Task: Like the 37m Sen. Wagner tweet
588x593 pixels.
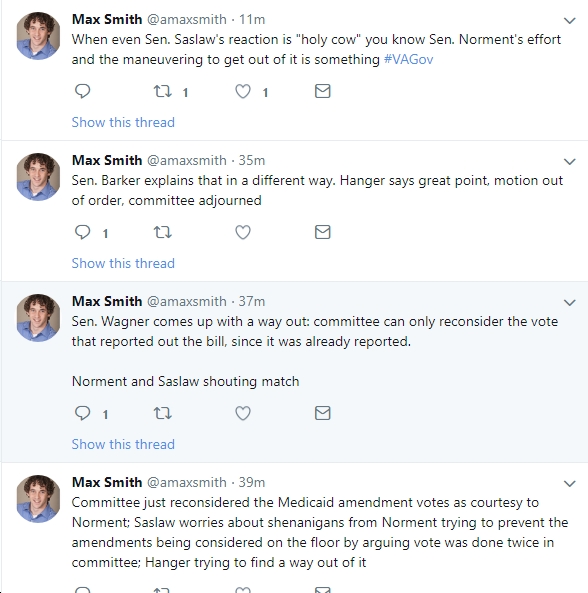Action: pos(243,413)
